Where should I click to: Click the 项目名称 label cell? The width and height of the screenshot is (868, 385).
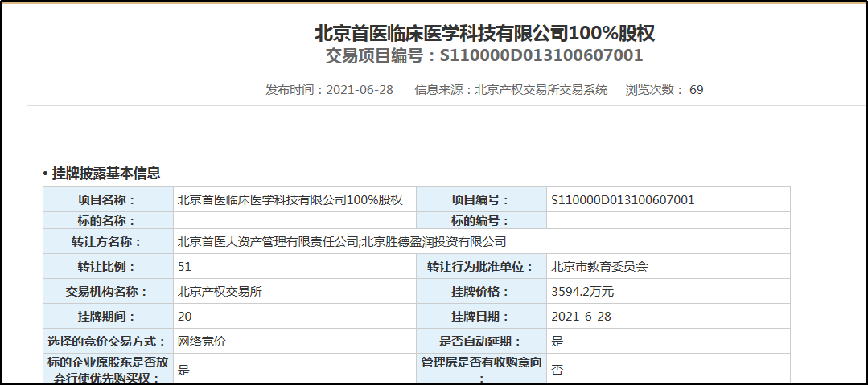click(x=107, y=199)
